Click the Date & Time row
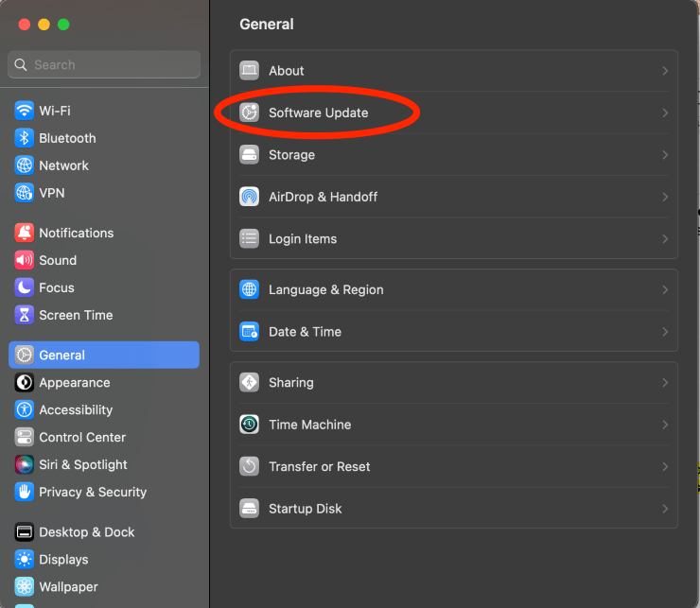 coord(454,332)
